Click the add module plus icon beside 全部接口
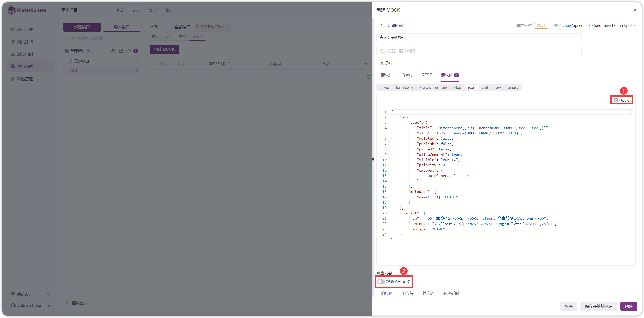This screenshot has height=318, width=644. coord(136,51)
